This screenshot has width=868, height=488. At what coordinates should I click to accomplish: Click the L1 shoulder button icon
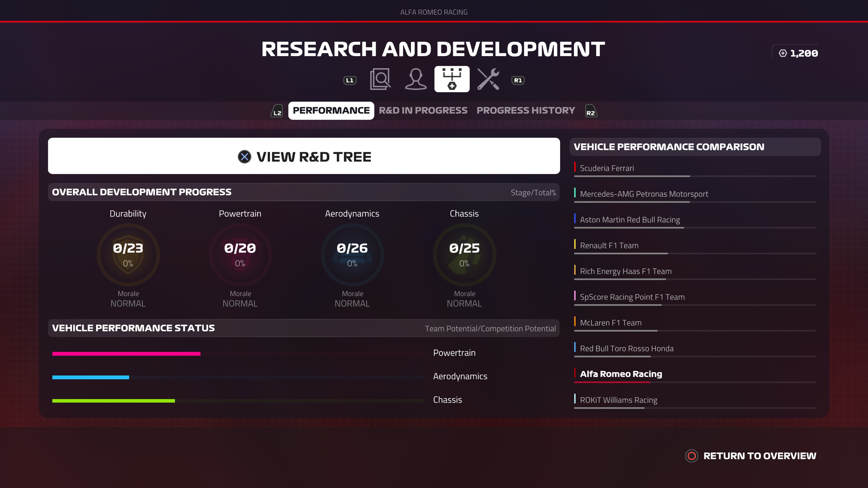coord(349,80)
